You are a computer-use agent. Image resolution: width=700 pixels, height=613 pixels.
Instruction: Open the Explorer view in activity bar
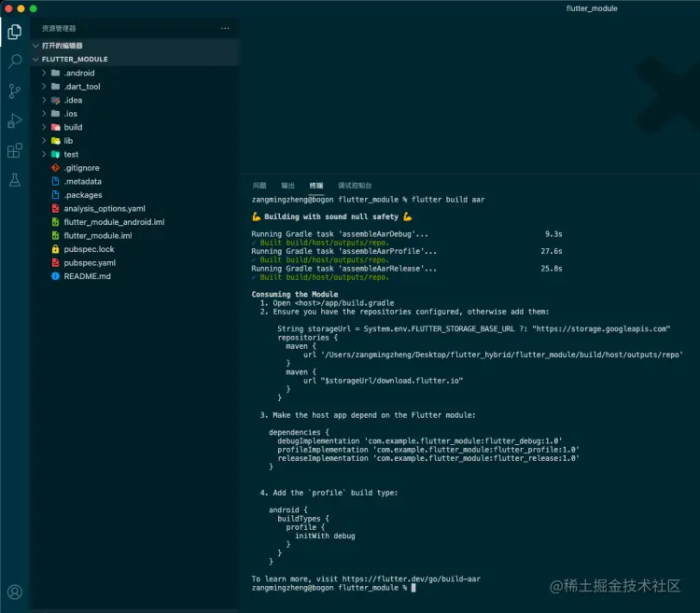14,32
